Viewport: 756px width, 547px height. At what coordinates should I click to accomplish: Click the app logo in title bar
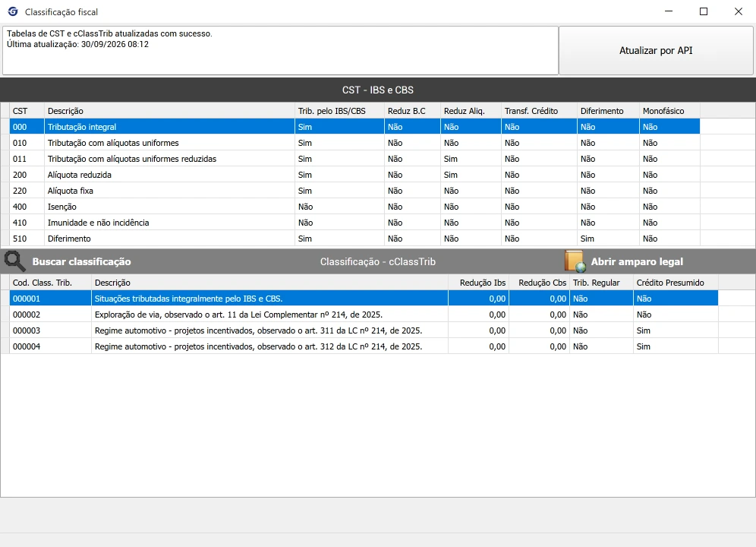(13, 11)
